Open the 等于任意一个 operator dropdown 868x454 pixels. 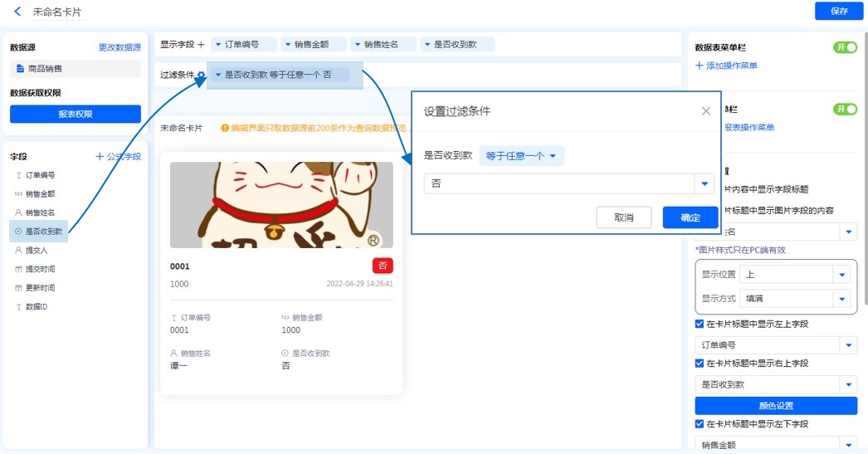pyautogui.click(x=521, y=155)
